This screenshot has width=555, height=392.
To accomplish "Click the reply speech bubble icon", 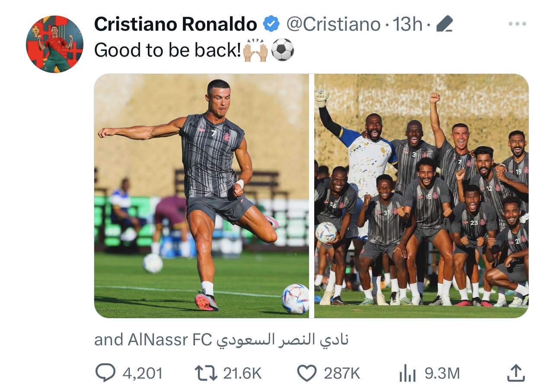I will [105, 373].
